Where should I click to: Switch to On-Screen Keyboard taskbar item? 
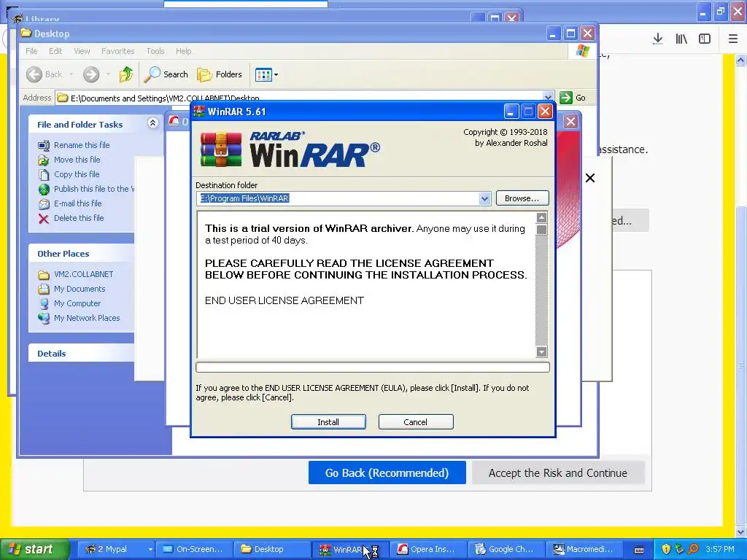point(194,549)
